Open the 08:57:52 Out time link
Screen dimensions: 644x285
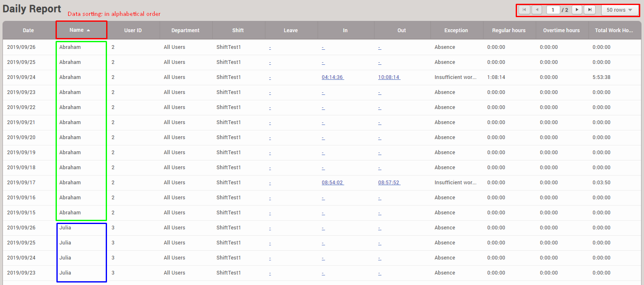point(389,183)
